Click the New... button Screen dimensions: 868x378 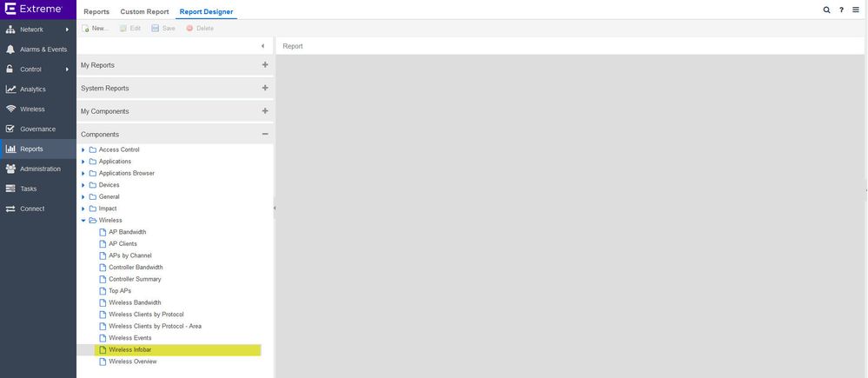pyautogui.click(x=95, y=29)
